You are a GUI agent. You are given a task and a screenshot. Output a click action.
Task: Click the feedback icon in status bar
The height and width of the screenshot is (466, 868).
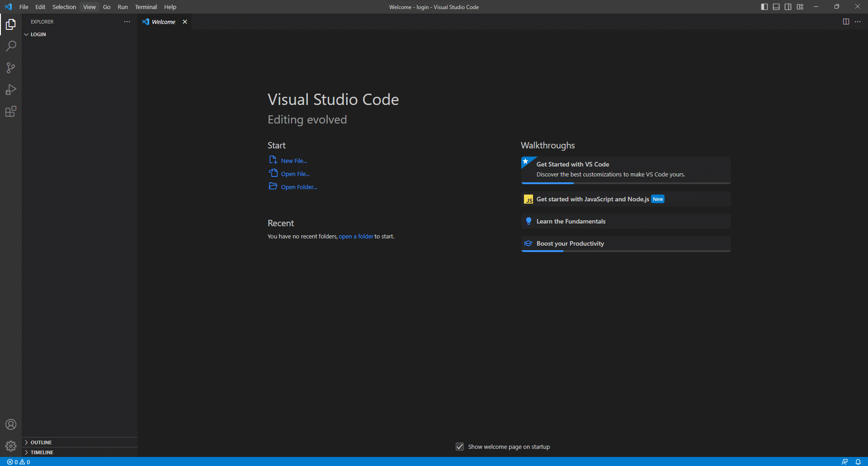[x=844, y=462]
